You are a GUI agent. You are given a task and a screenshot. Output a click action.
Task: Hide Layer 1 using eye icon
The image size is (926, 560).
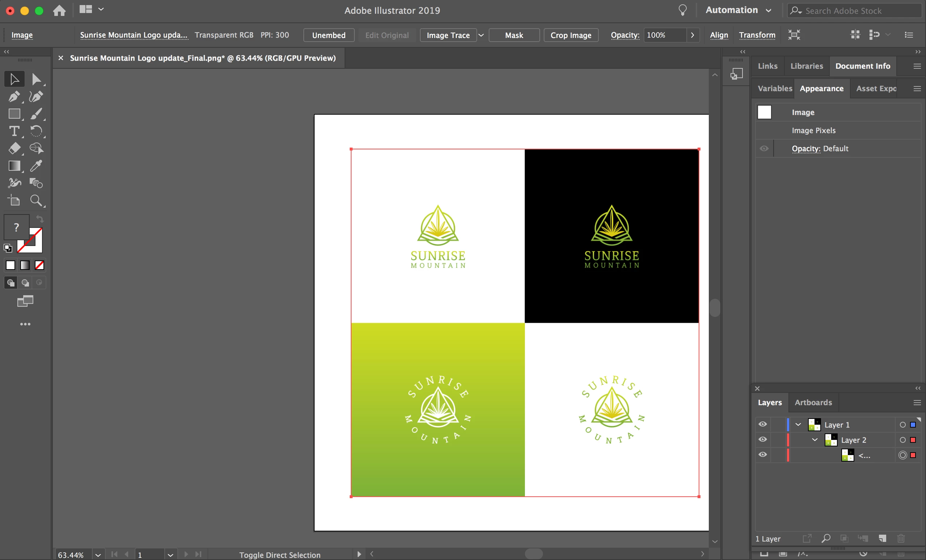coord(762,424)
